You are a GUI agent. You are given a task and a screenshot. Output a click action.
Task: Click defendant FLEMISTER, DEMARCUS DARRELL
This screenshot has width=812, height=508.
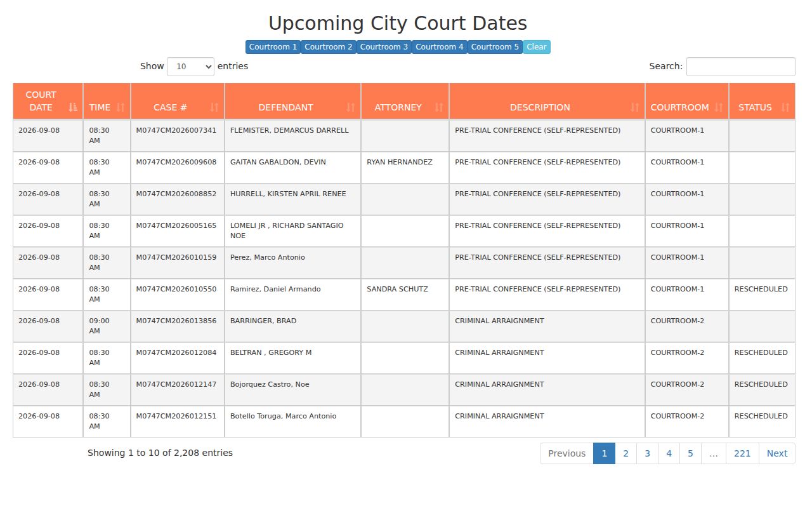pyautogui.click(x=289, y=130)
